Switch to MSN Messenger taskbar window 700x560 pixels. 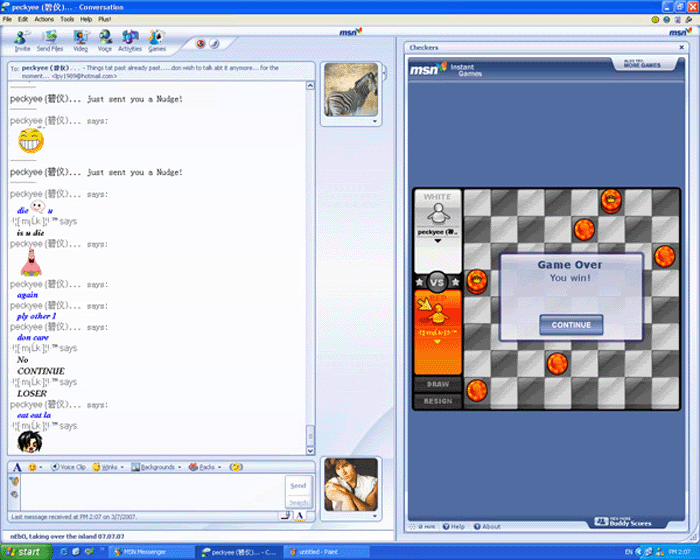click(150, 552)
